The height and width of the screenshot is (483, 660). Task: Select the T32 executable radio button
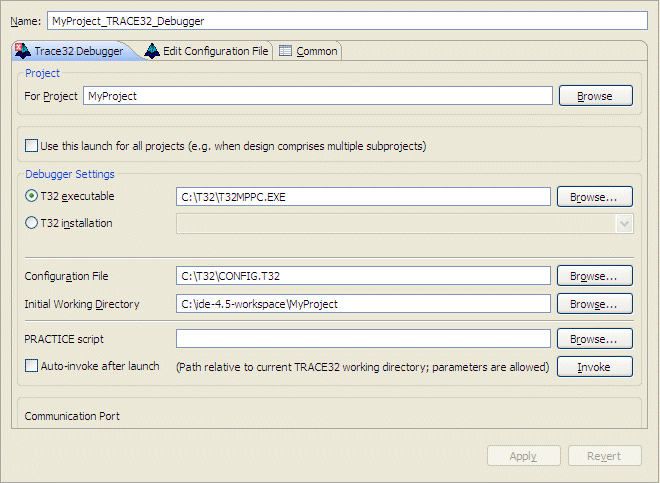[32, 196]
